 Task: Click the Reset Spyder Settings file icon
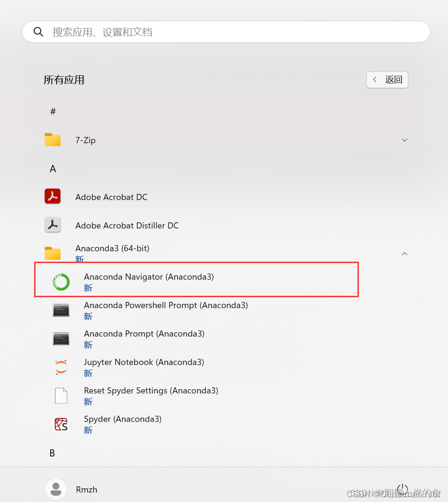pyautogui.click(x=61, y=396)
